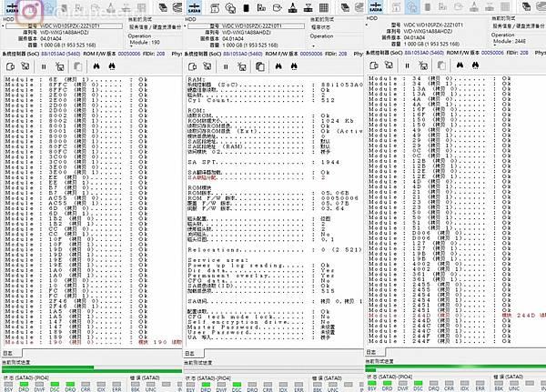Click the hourglass-shaped icon in middle window toolbar
Image resolution: width=546 pixels, height=392 pixels.
tap(308, 7)
